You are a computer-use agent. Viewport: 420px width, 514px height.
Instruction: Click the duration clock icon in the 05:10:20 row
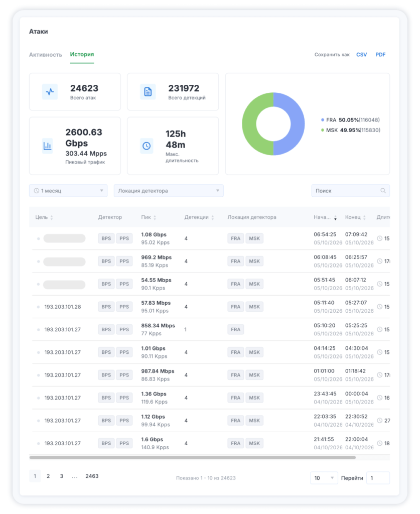(x=379, y=329)
